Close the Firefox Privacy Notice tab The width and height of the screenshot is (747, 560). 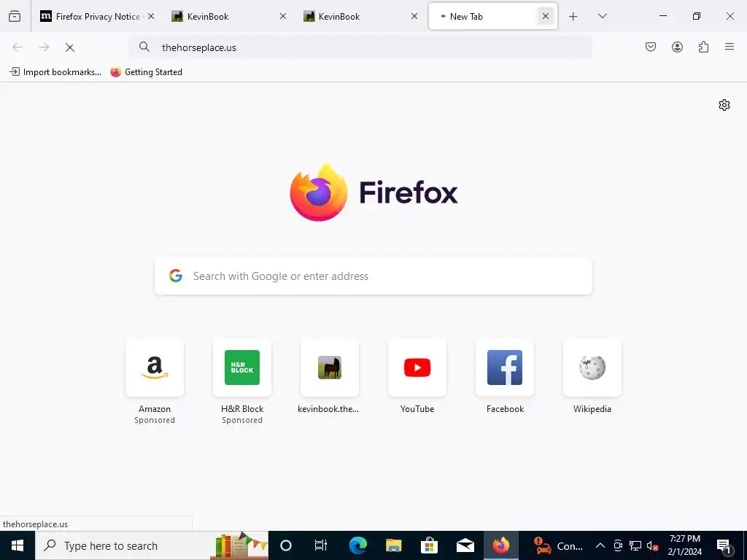151,16
